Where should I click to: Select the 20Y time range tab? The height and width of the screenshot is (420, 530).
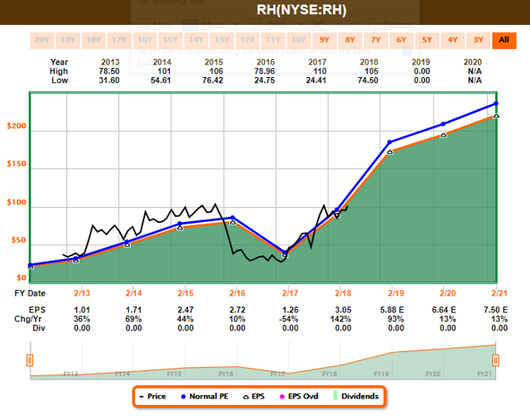[x=42, y=41]
